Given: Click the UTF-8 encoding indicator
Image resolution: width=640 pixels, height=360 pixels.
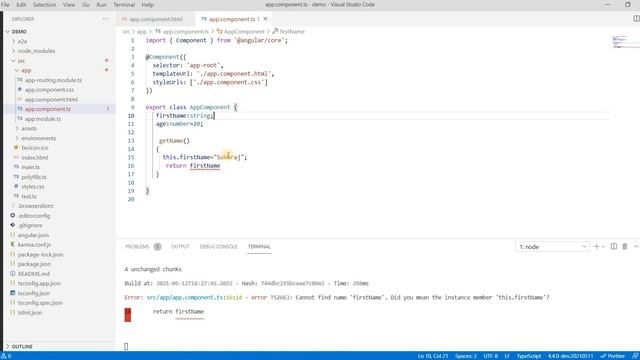Looking at the screenshot, I should (x=491, y=356).
